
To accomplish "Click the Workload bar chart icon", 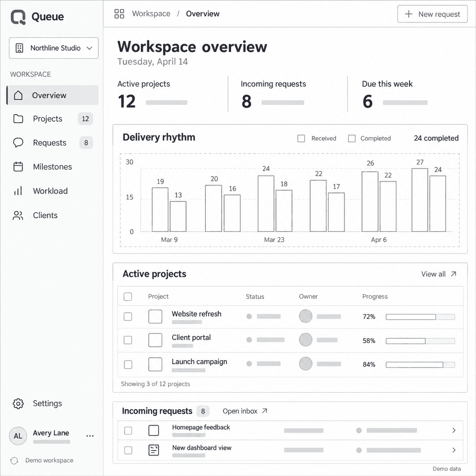I will click(x=18, y=191).
